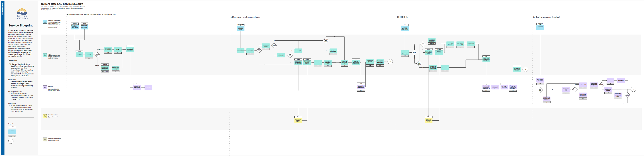Image resolution: width=644 pixels, height=156 pixels.
Task: Click the End circle of section 2.2 flow
Action: pyautogui.click(x=390, y=62)
